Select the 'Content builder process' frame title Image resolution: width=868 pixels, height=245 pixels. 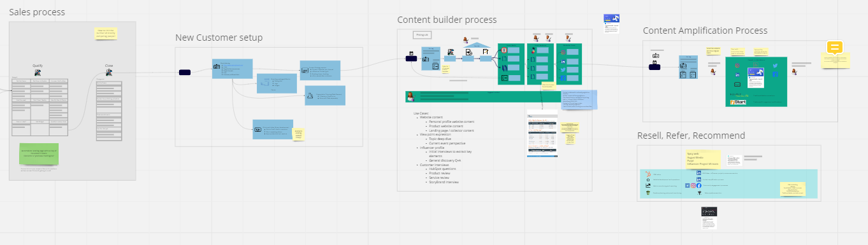(447, 20)
